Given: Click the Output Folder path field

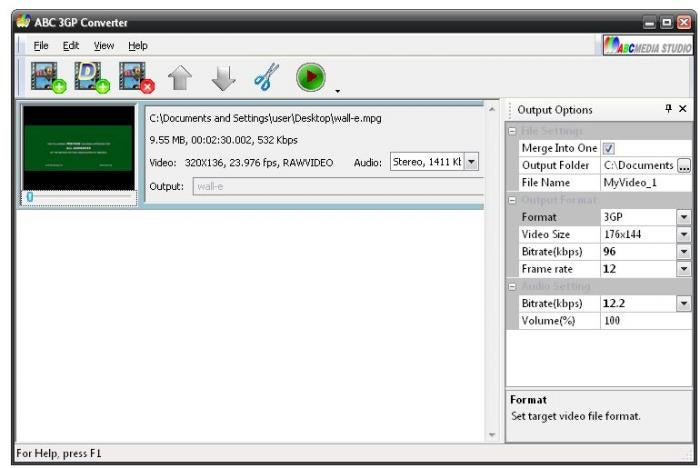Looking at the screenshot, I should (x=639, y=166).
